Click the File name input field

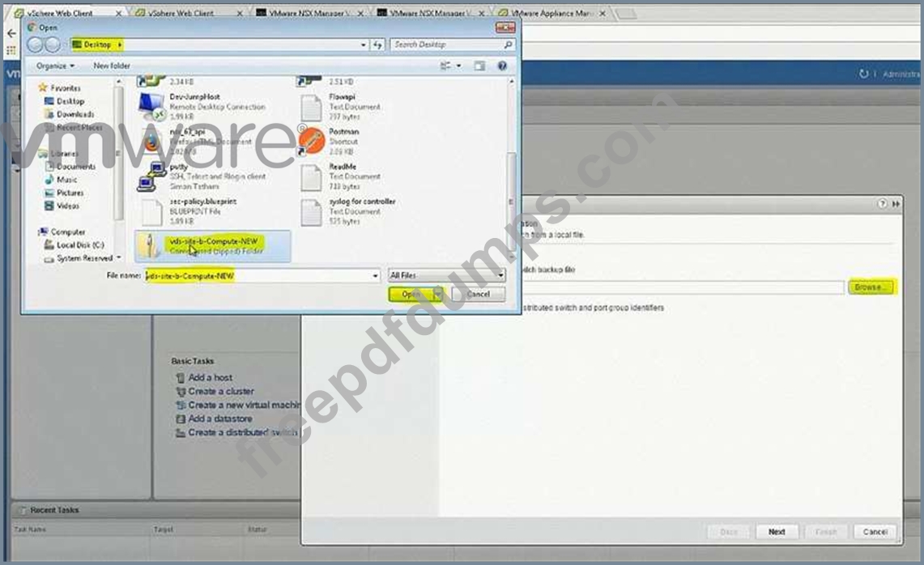point(258,276)
